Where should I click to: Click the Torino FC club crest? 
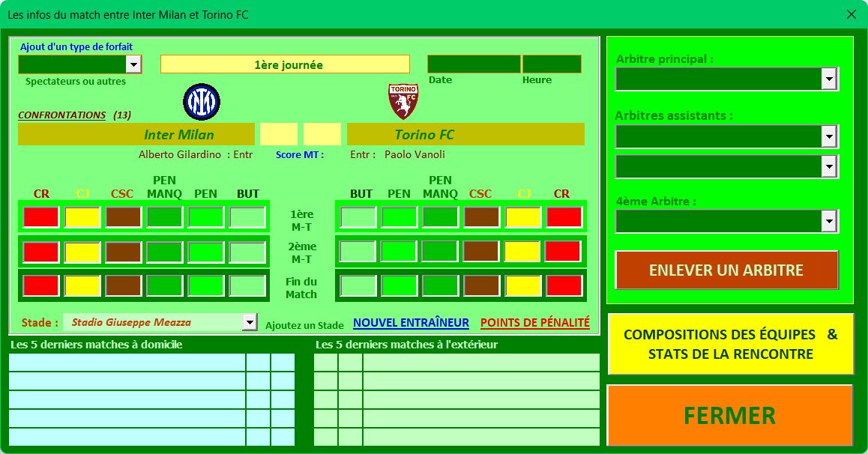pyautogui.click(x=403, y=102)
